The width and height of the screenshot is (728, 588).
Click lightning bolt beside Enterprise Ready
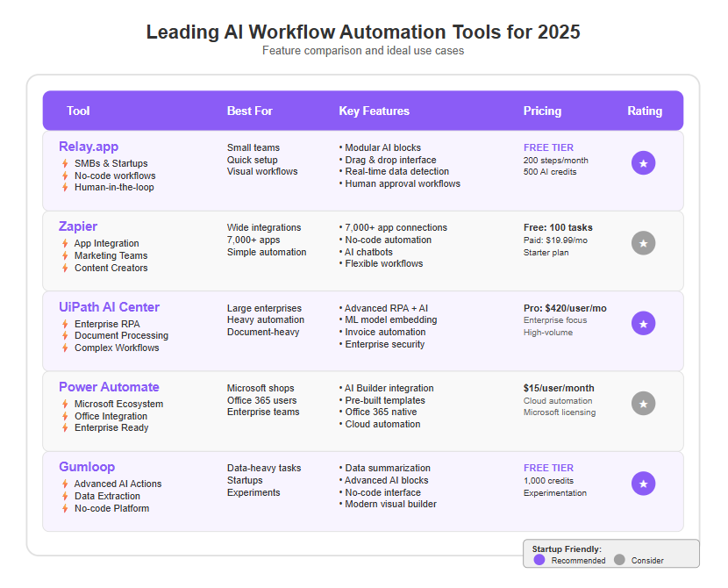(65, 427)
